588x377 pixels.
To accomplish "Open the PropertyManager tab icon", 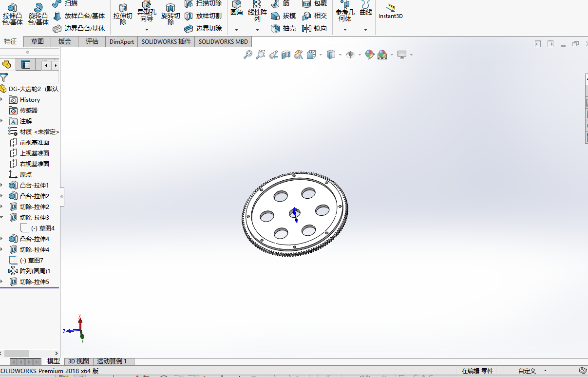I will pyautogui.click(x=25, y=64).
